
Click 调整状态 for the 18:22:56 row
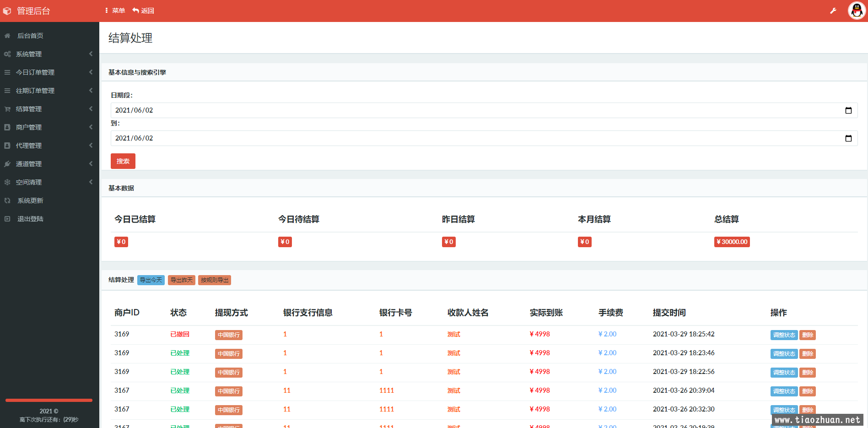[x=784, y=373]
